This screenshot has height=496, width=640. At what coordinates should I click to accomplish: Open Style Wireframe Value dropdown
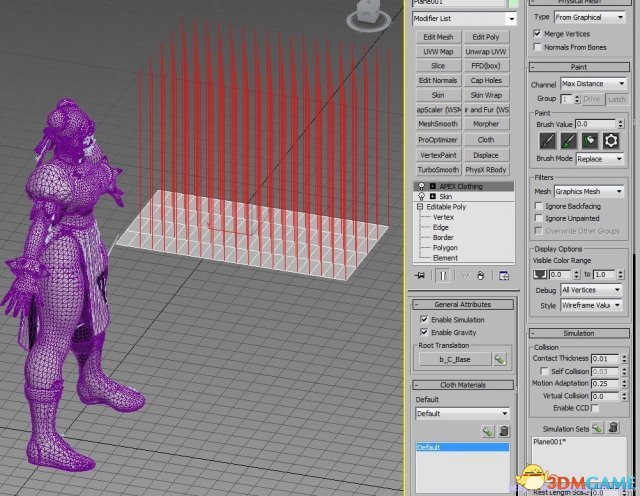591,305
